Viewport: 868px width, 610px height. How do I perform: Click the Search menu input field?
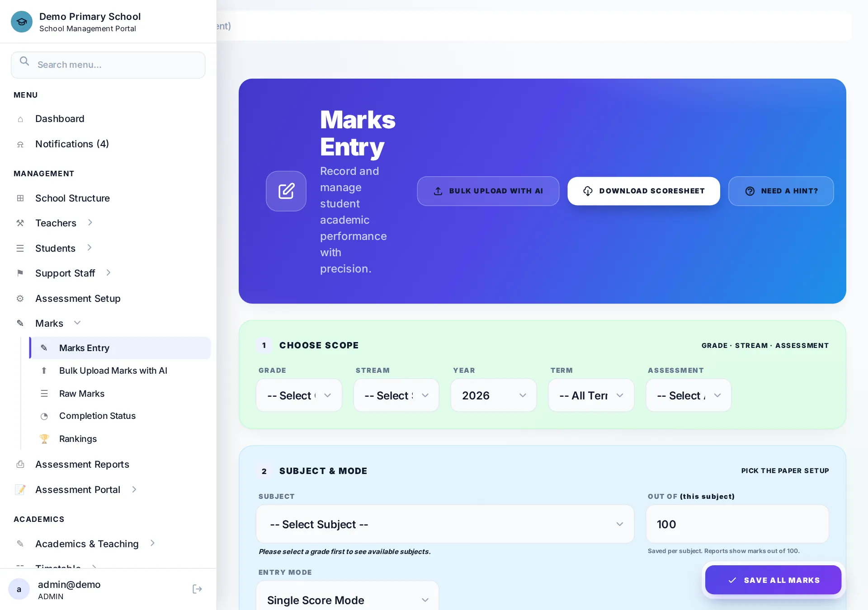click(108, 65)
